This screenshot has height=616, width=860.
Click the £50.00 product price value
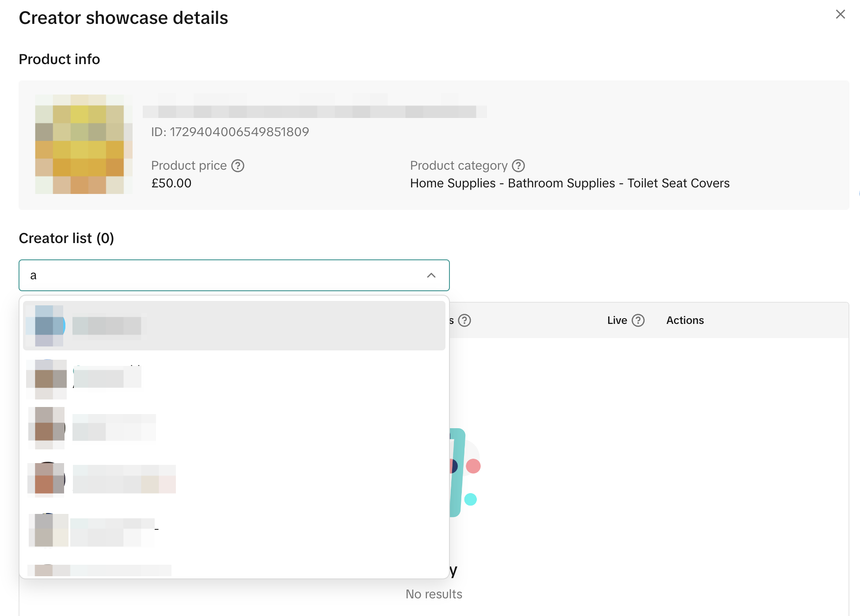[x=171, y=183]
